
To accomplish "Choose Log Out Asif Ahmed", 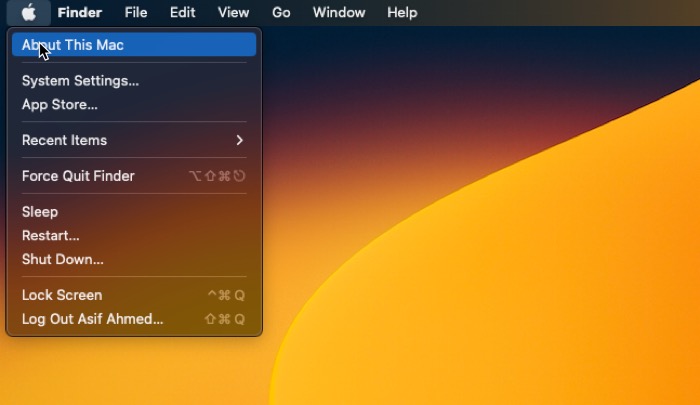I will point(134,319).
